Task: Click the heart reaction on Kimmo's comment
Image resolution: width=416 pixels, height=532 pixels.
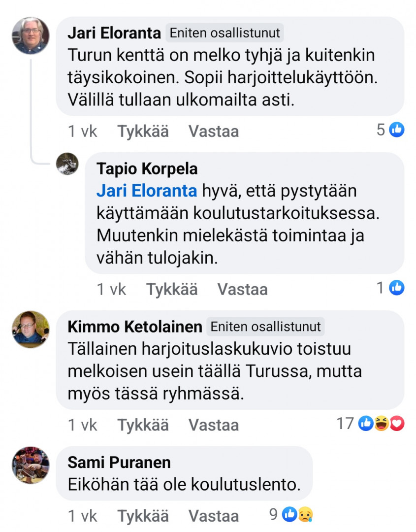Action: [397, 423]
